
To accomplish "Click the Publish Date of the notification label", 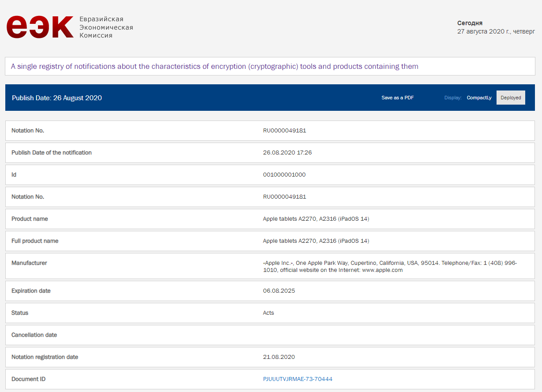I will pos(52,153).
